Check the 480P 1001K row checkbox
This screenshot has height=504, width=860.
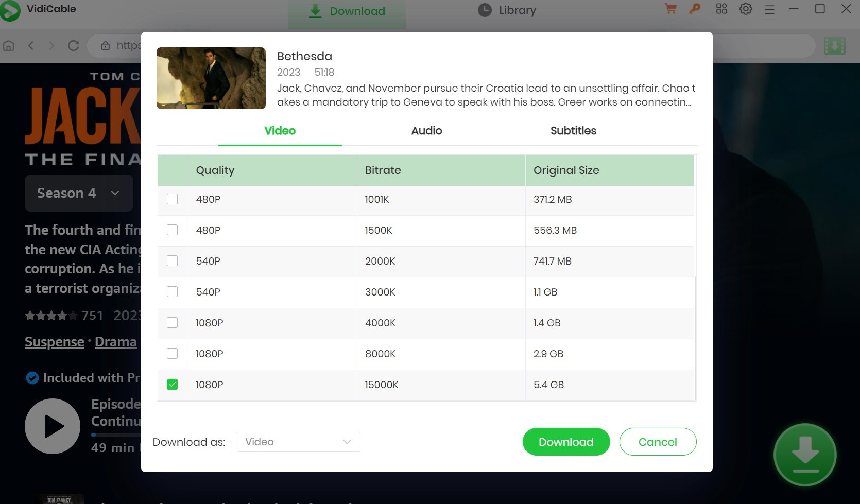tap(173, 199)
